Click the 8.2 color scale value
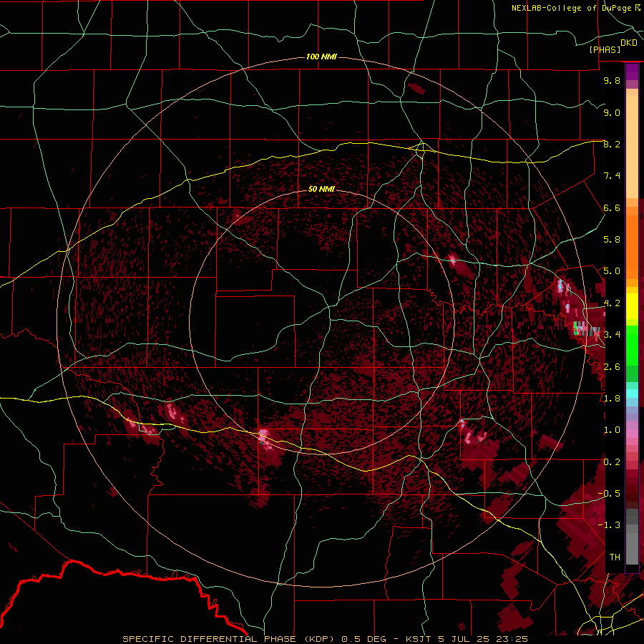644x644 pixels. (x=612, y=144)
